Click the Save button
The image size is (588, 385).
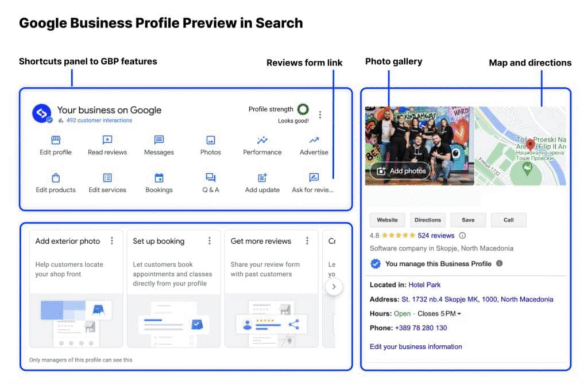pyautogui.click(x=468, y=220)
